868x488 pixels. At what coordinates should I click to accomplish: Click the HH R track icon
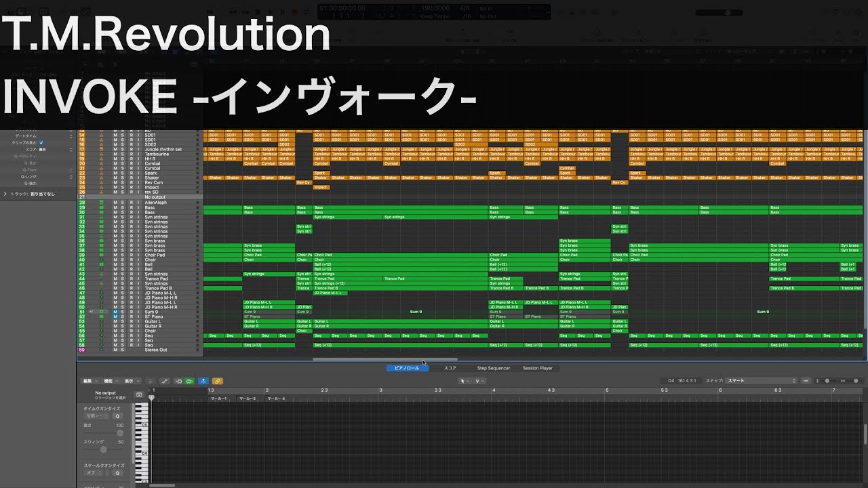[x=101, y=159]
